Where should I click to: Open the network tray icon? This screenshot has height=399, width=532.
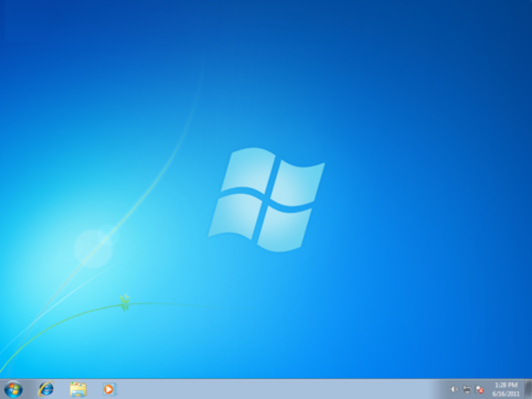[x=467, y=389]
